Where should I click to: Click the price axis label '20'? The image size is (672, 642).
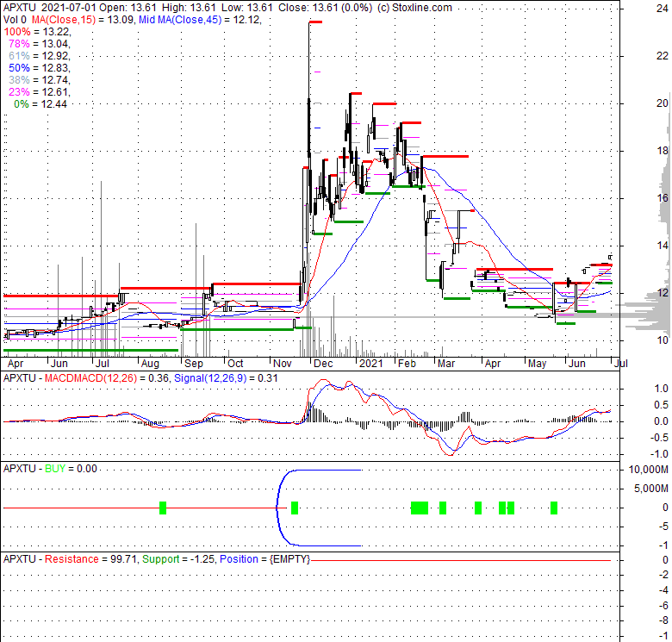[663, 103]
